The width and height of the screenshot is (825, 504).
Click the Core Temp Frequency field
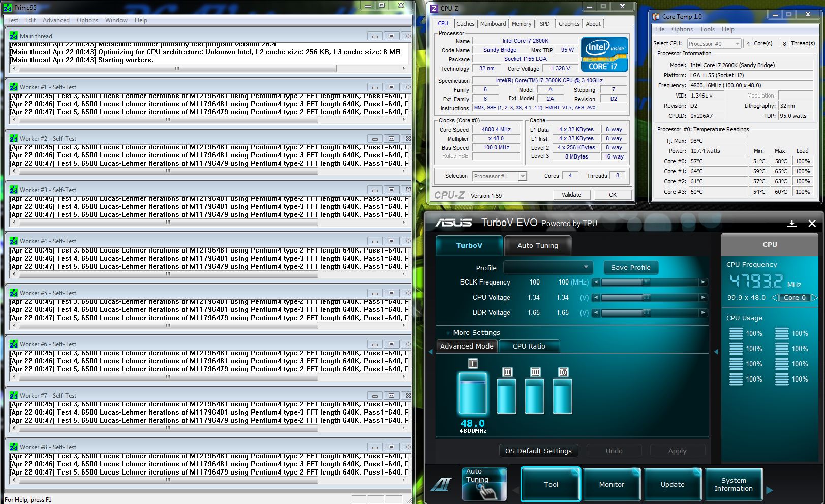pos(750,85)
